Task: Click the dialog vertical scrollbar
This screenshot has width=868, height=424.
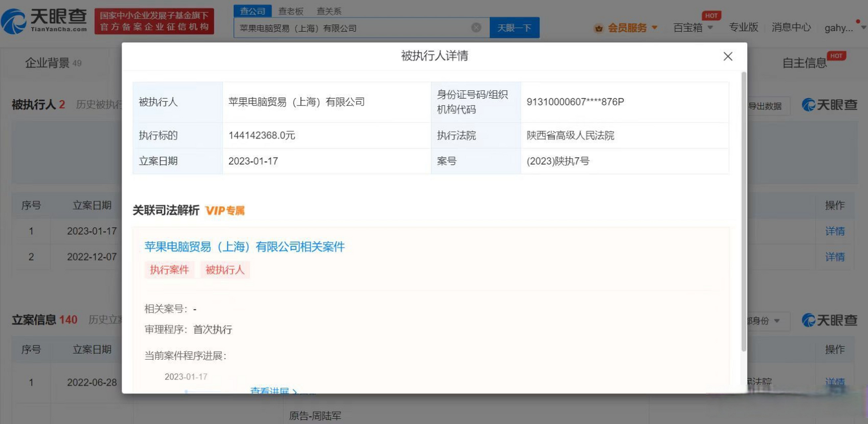Action: [744, 211]
